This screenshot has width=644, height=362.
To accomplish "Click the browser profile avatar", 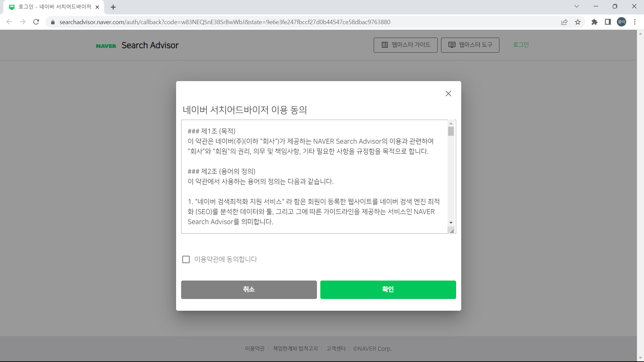I will pos(621,22).
